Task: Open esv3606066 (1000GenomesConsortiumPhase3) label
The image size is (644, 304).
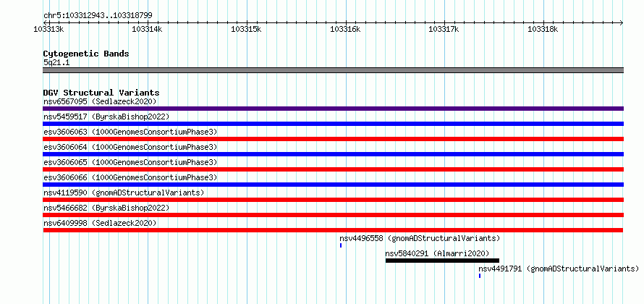Action: (130, 177)
